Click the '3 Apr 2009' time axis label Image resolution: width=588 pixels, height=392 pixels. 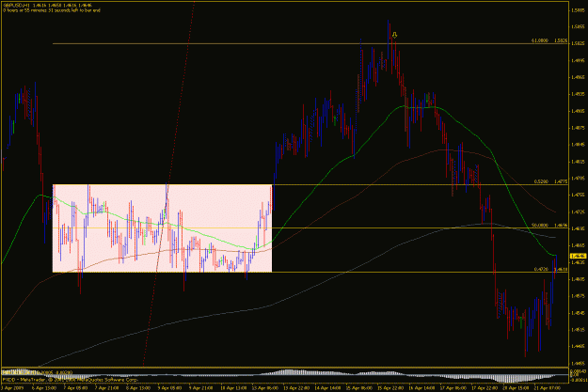[x=11, y=388]
